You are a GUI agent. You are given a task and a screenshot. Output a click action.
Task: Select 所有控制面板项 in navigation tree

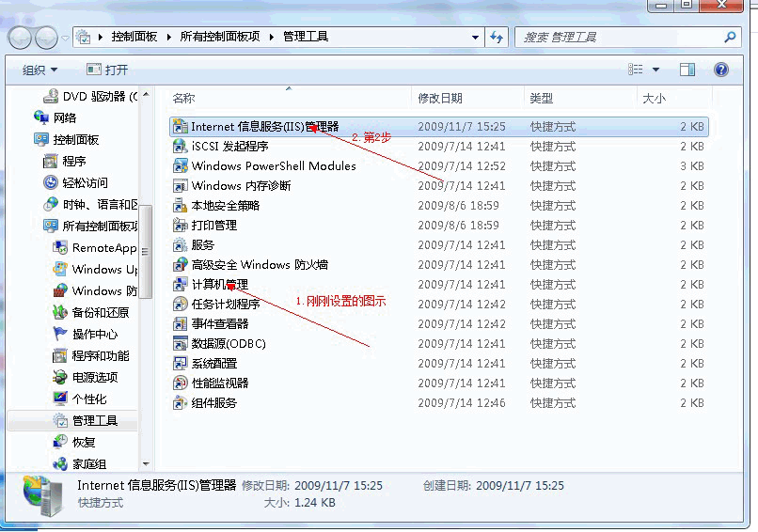(90, 227)
